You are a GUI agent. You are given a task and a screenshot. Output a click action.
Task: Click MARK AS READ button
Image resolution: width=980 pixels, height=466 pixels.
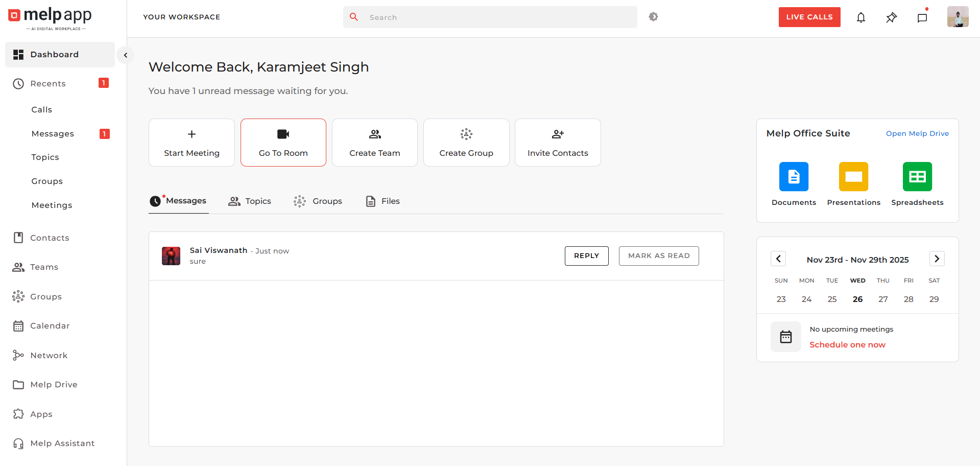pos(659,256)
